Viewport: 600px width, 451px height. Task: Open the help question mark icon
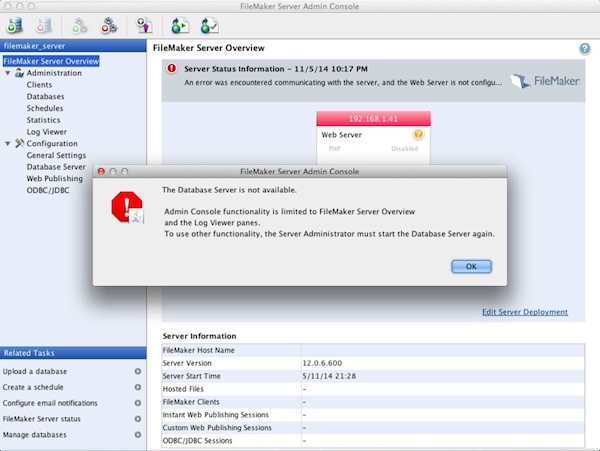pos(585,49)
